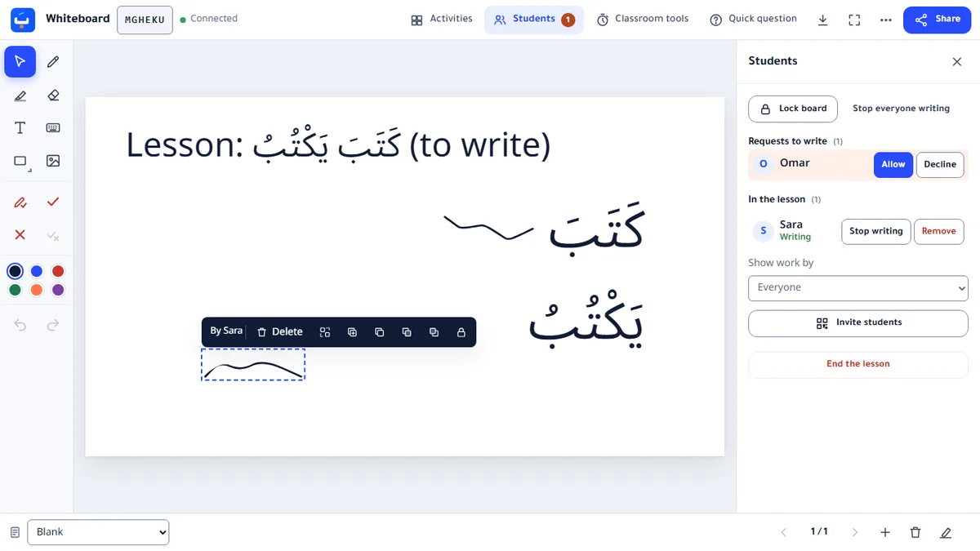Click the MGHEKU room code box
980x551 pixels.
[x=145, y=20]
